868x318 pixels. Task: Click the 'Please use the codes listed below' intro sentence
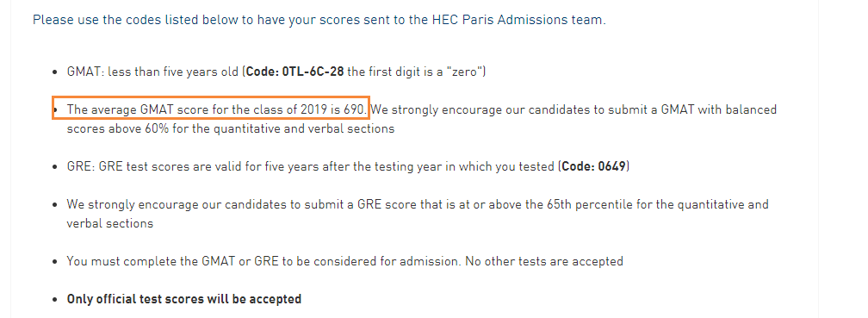(319, 20)
